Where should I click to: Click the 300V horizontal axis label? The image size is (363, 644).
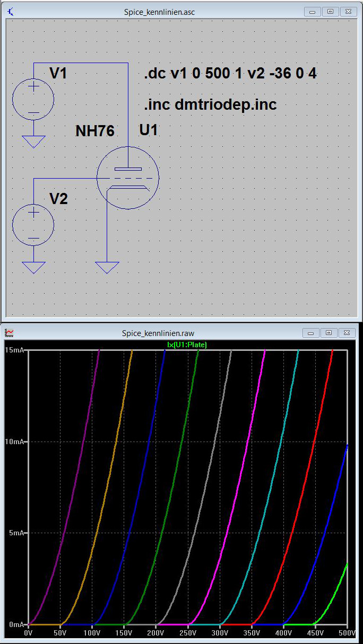pos(220,632)
